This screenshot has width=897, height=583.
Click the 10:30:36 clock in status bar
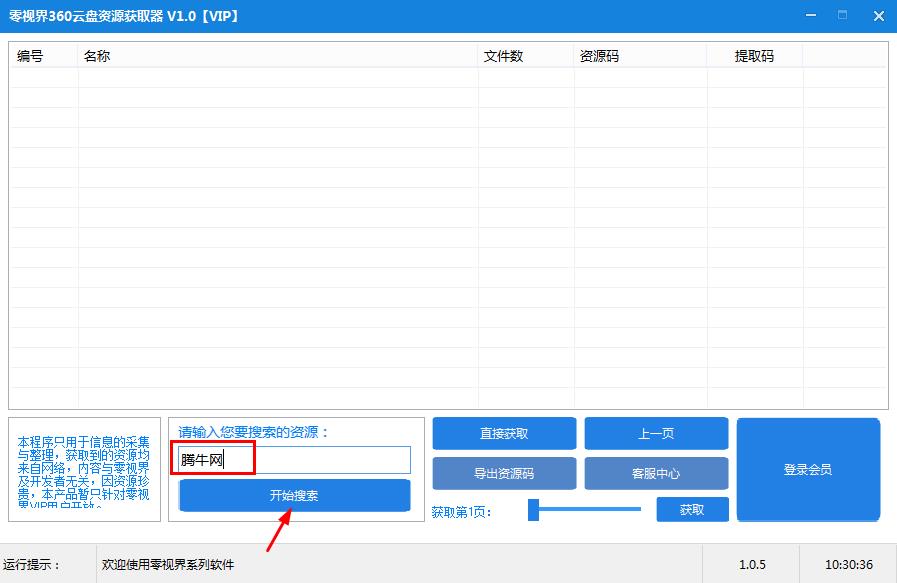coord(850,565)
